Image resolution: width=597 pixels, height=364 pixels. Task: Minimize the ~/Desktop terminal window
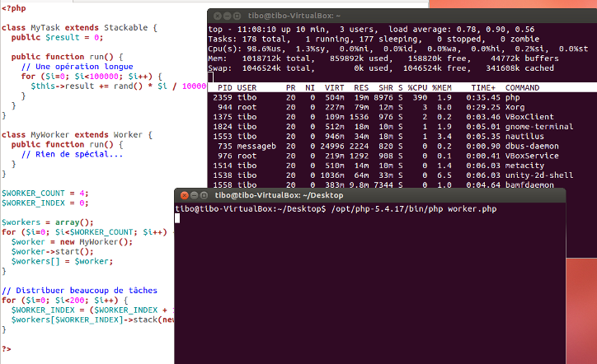pos(194,195)
